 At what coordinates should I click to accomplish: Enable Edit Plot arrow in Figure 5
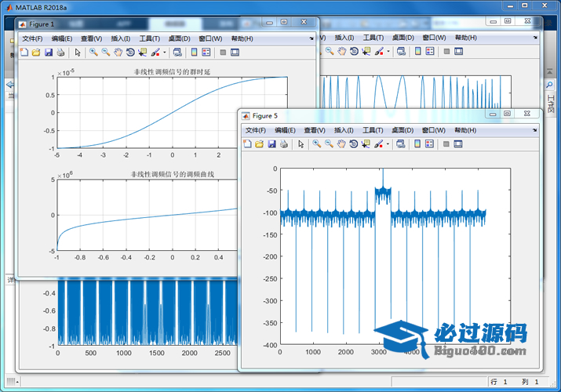[301, 144]
